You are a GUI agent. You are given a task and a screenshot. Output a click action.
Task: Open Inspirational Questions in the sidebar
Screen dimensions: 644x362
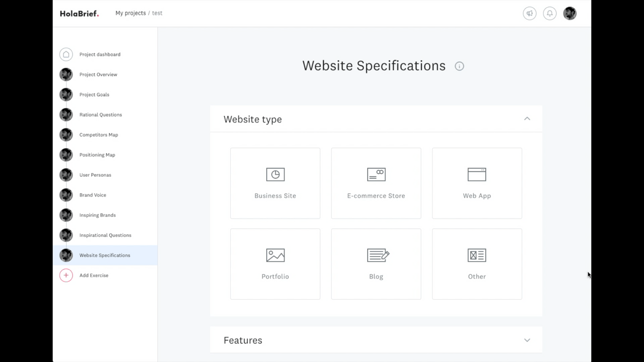click(x=105, y=235)
